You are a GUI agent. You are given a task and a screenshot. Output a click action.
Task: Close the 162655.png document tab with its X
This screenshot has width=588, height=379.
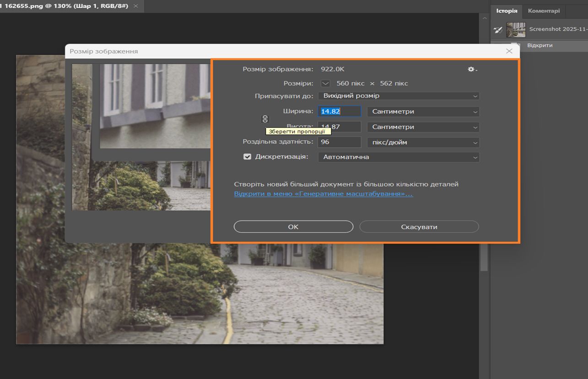point(135,6)
